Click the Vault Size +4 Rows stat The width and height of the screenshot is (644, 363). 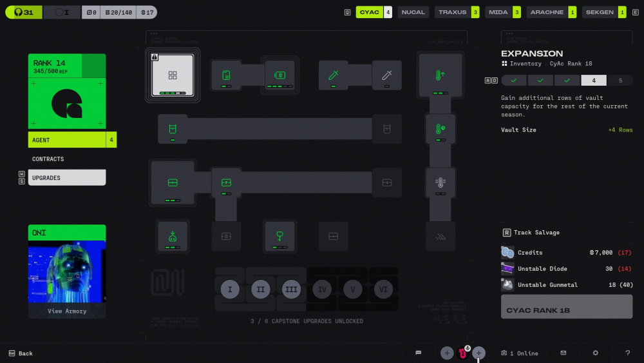coord(566,130)
